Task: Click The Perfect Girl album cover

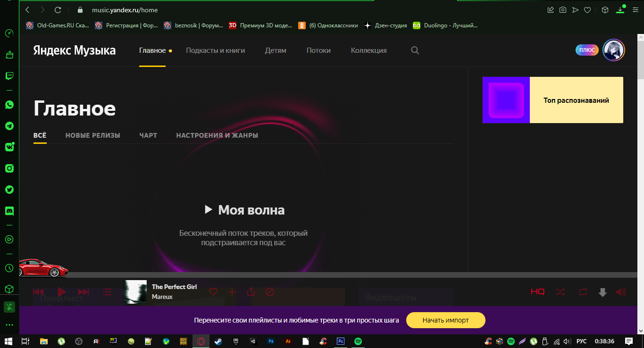Action: coord(135,292)
